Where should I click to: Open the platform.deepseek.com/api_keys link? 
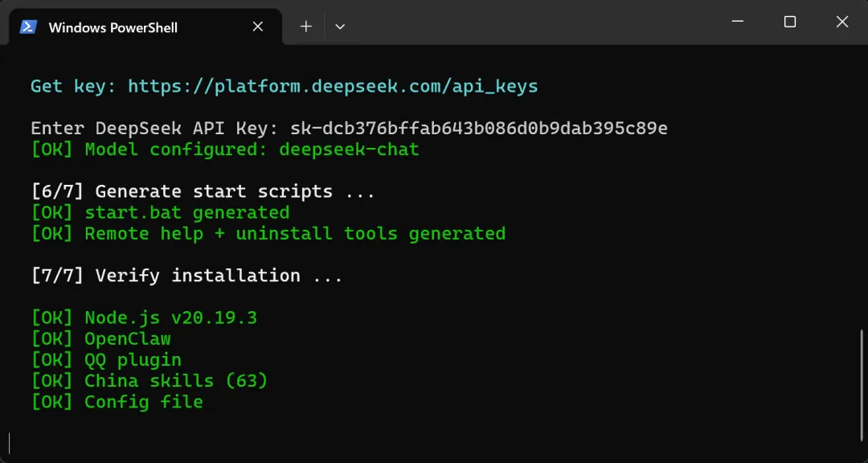pos(333,86)
